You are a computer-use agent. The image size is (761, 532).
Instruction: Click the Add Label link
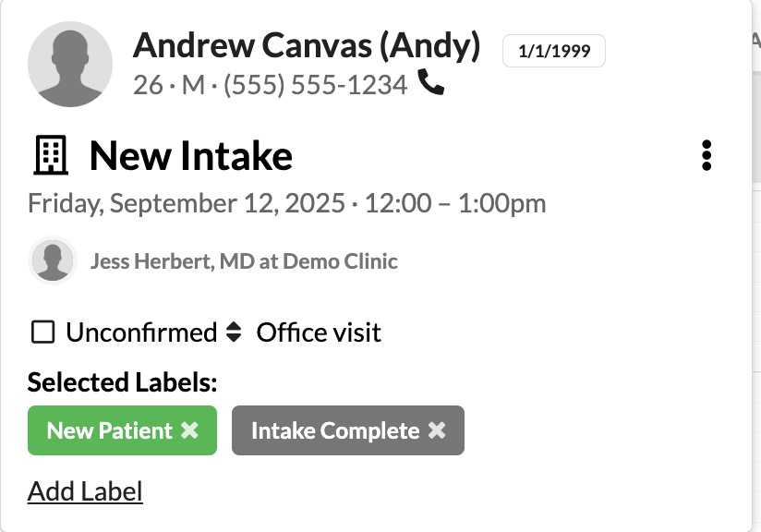pyautogui.click(x=85, y=491)
